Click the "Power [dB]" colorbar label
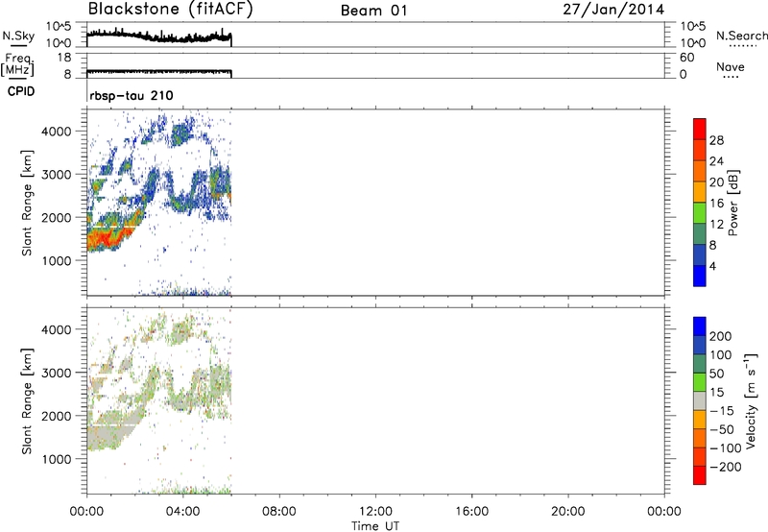 click(733, 203)
